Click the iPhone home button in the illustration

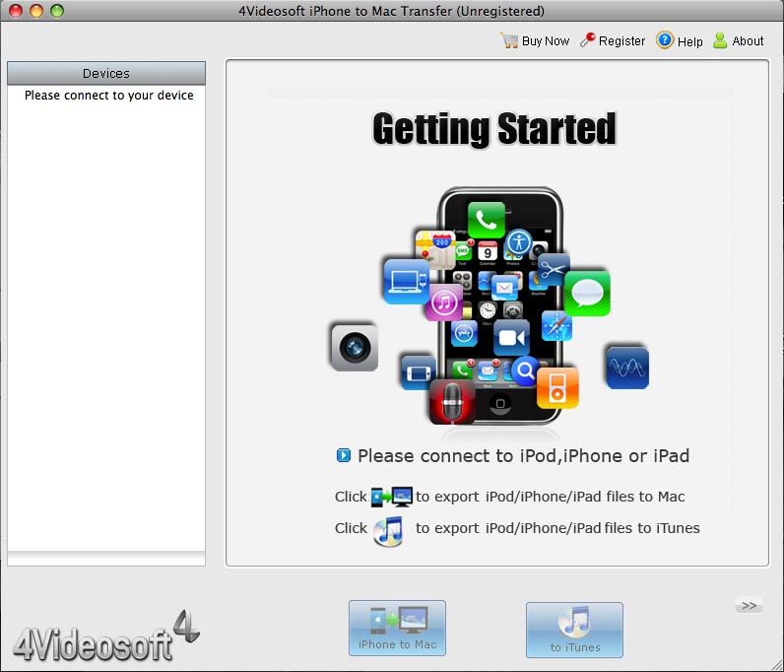[500, 403]
